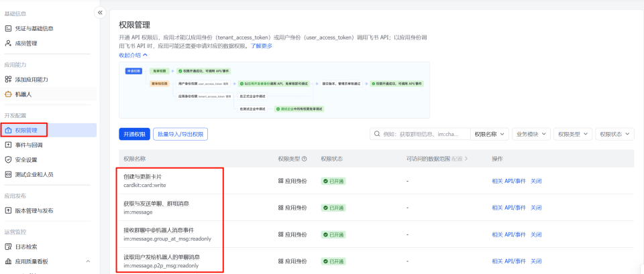The image size is (644, 274).
Task: Collapse the sidebar with the double-chevron button
Action: [x=100, y=13]
